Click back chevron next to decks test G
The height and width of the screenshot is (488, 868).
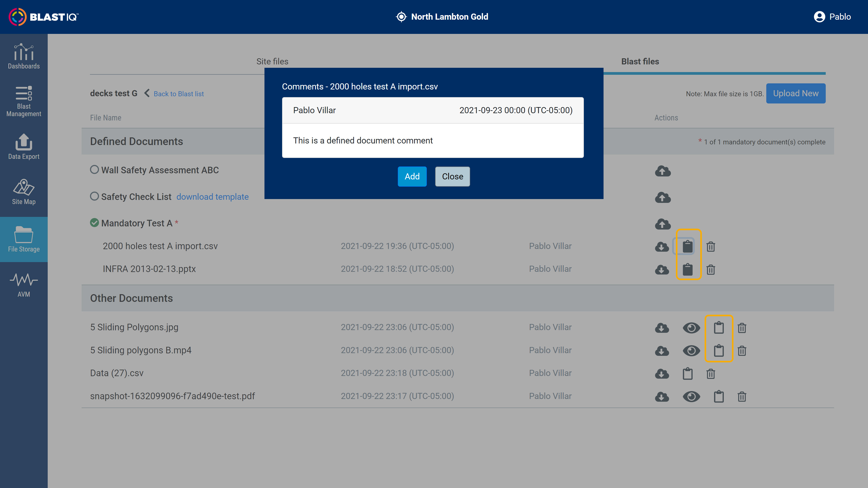pos(147,93)
